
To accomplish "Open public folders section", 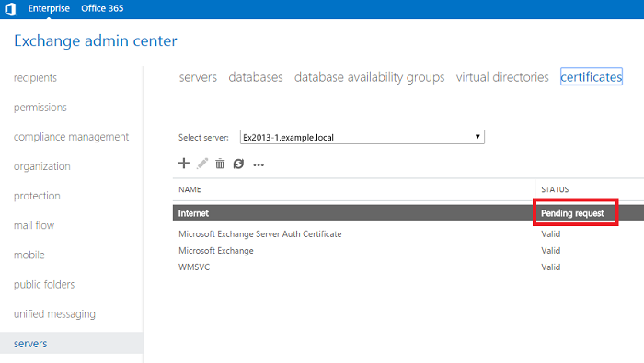I will pos(44,284).
